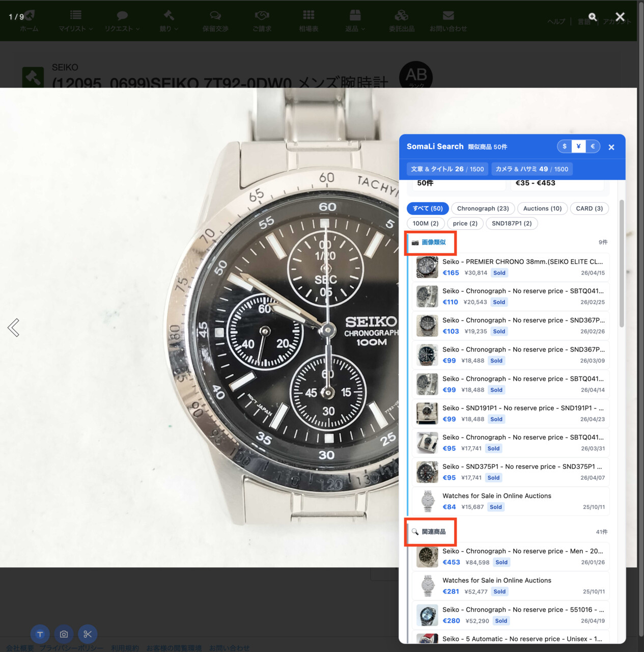Open Seiko 5 Automatic Unisex listing

pyautogui.click(x=511, y=638)
